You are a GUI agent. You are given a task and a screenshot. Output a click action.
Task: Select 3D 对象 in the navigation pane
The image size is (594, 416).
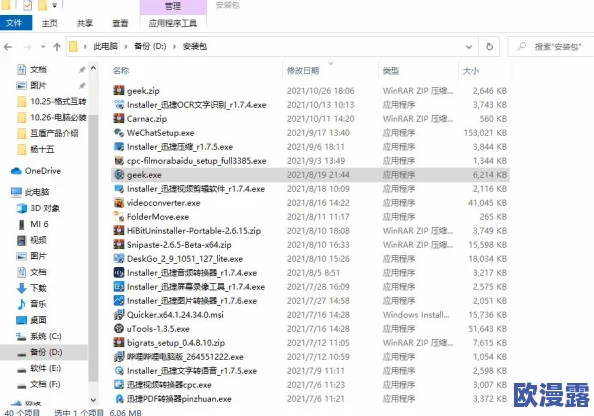[x=38, y=208]
